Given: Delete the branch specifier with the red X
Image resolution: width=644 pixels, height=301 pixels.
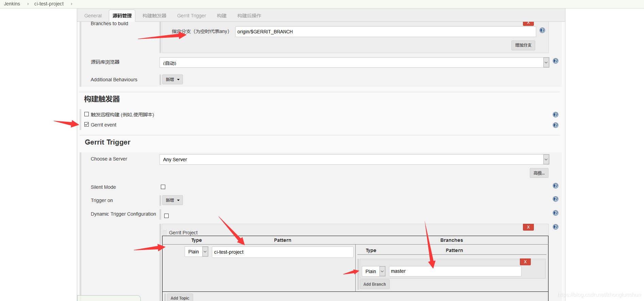Looking at the screenshot, I should click(528, 23).
